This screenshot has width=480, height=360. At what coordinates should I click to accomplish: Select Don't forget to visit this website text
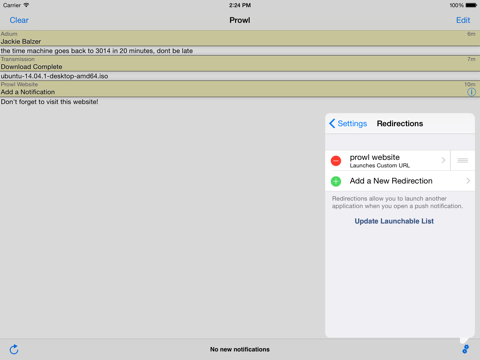49,102
